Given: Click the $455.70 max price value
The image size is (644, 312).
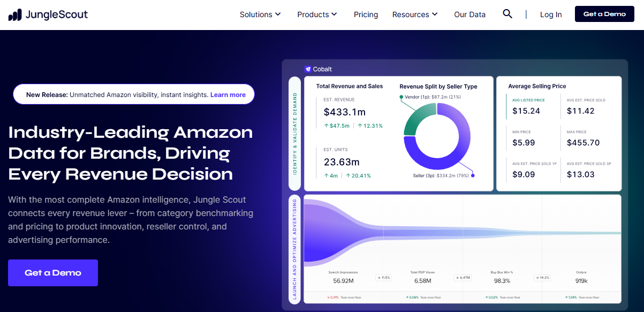Looking at the screenshot, I should (584, 143).
